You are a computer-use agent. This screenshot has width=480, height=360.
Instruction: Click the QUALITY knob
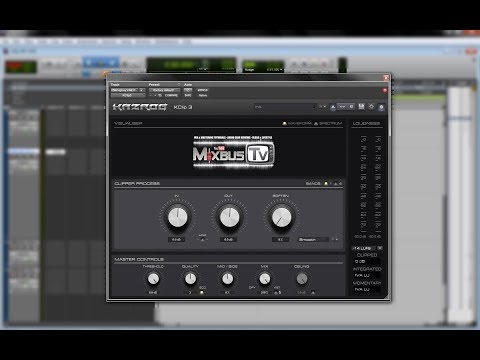tap(190, 279)
